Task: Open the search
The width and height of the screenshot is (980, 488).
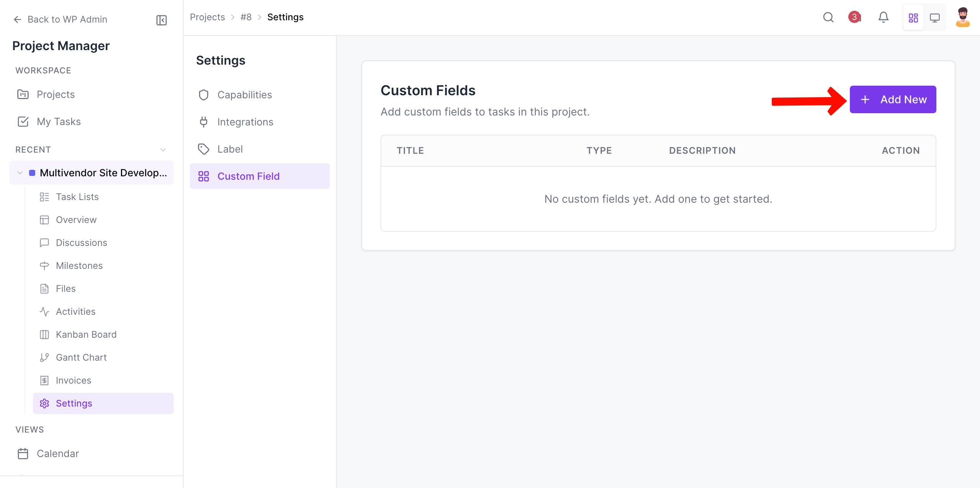Action: [828, 17]
